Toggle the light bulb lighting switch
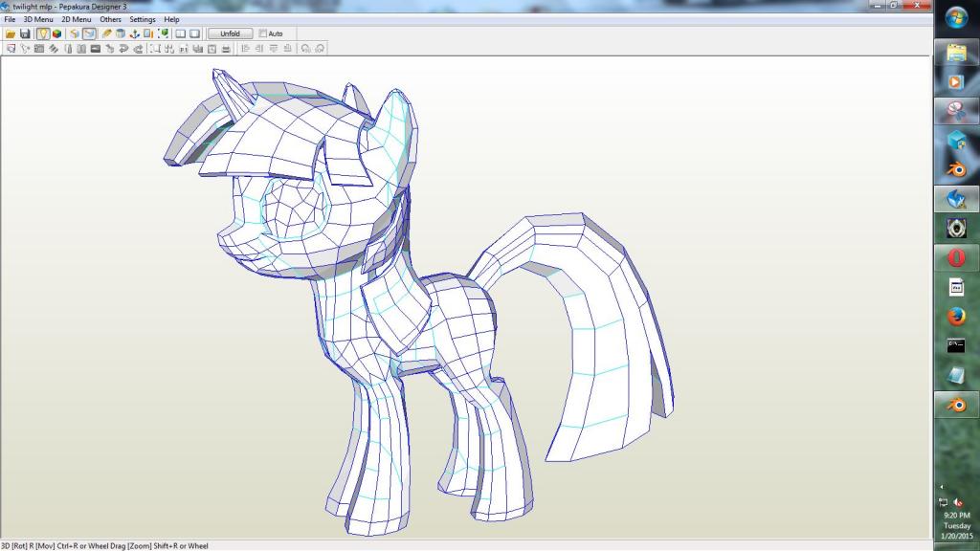Image resolution: width=980 pixels, height=551 pixels. click(x=42, y=33)
